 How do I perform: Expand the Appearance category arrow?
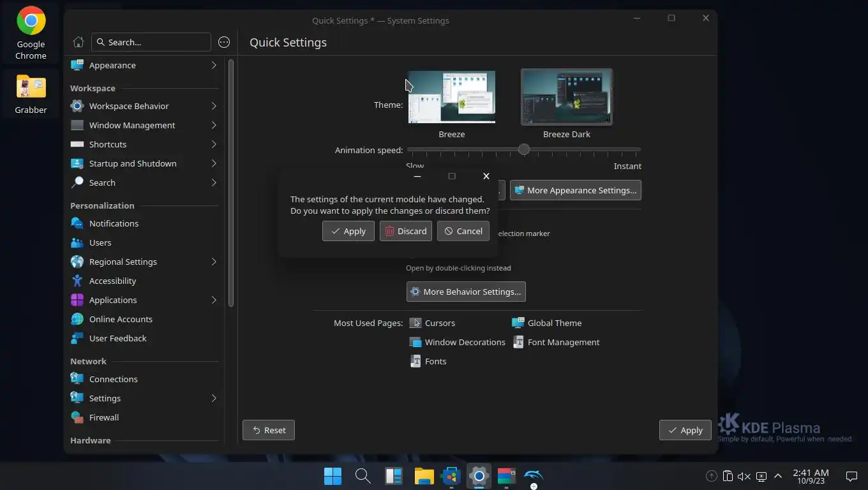tap(214, 65)
